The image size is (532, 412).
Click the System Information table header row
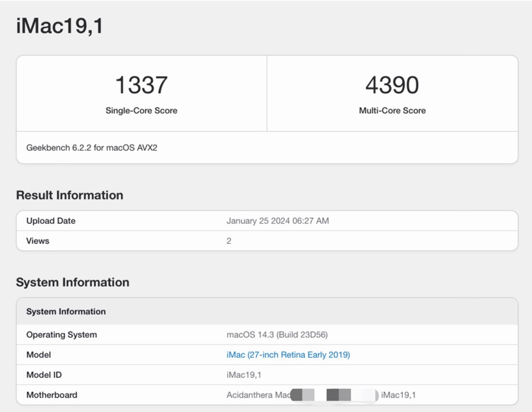[267, 312]
